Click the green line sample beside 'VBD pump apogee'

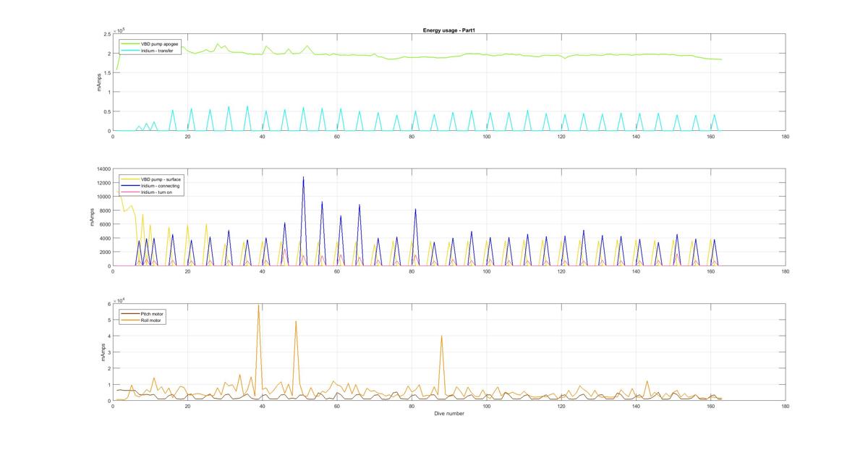130,43
